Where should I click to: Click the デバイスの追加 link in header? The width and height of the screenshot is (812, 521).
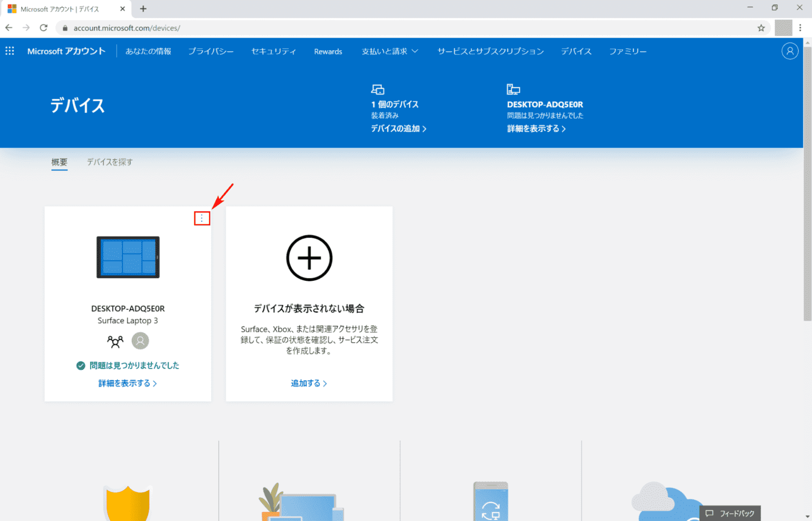tap(398, 128)
